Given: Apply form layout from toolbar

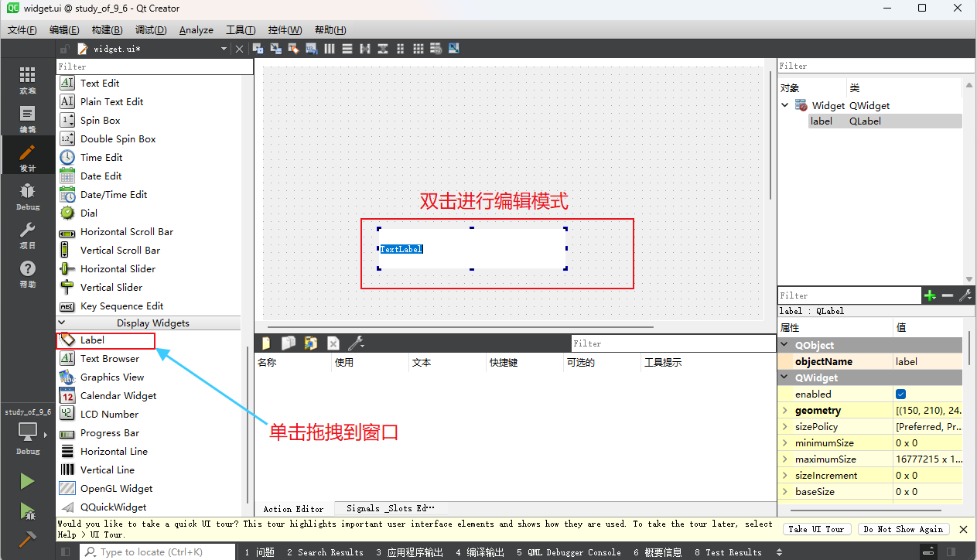Looking at the screenshot, I should click(x=400, y=49).
